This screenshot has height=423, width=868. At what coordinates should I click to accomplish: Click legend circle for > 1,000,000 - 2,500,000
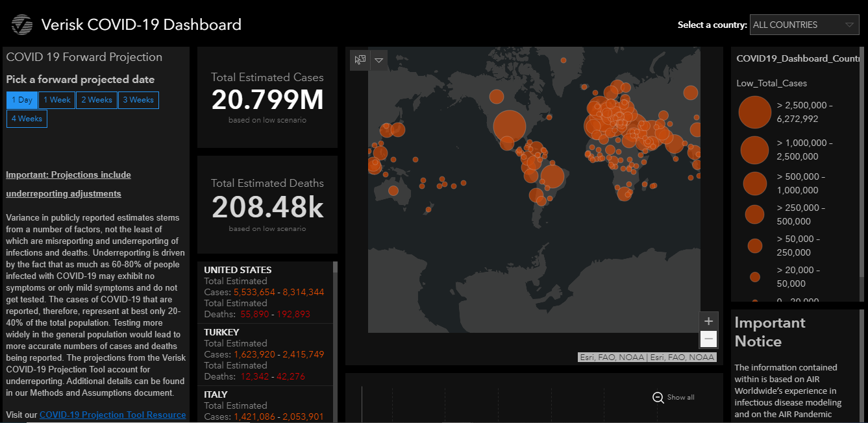click(754, 150)
